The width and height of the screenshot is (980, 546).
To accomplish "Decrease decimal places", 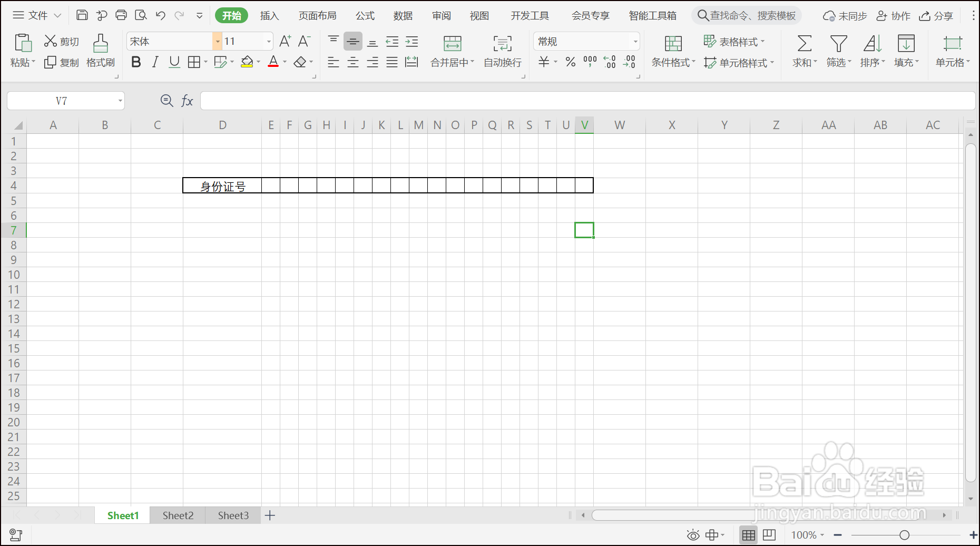I will 629,62.
